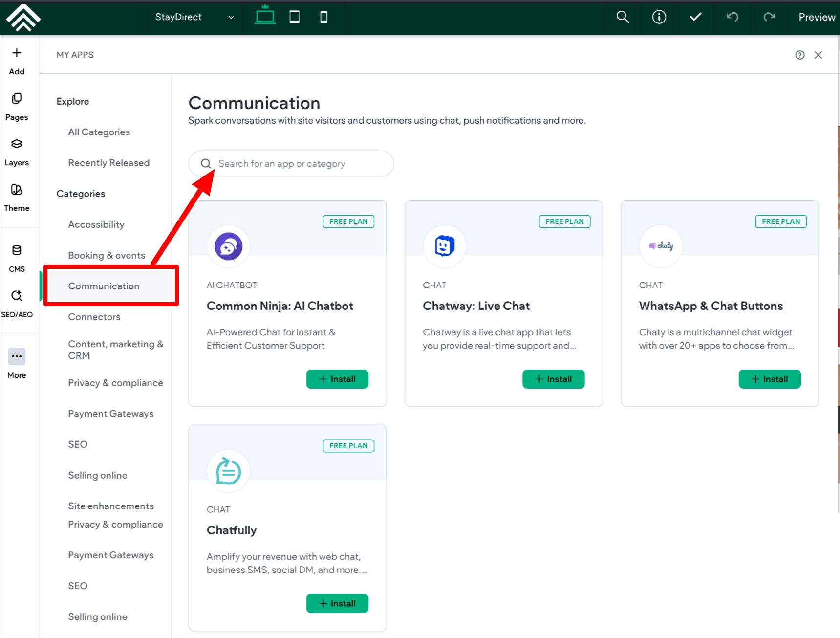The width and height of the screenshot is (840, 638).
Task: Click the Chaty multichannel description text
Action: (x=716, y=339)
